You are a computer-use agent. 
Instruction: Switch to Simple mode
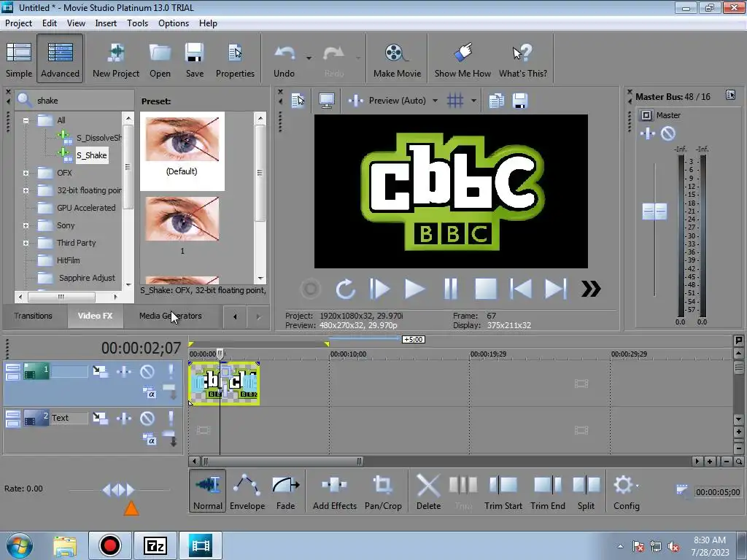click(x=18, y=60)
